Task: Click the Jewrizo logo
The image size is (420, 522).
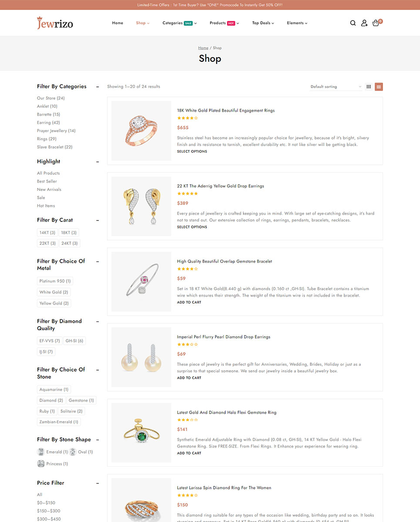Action: pos(55,23)
